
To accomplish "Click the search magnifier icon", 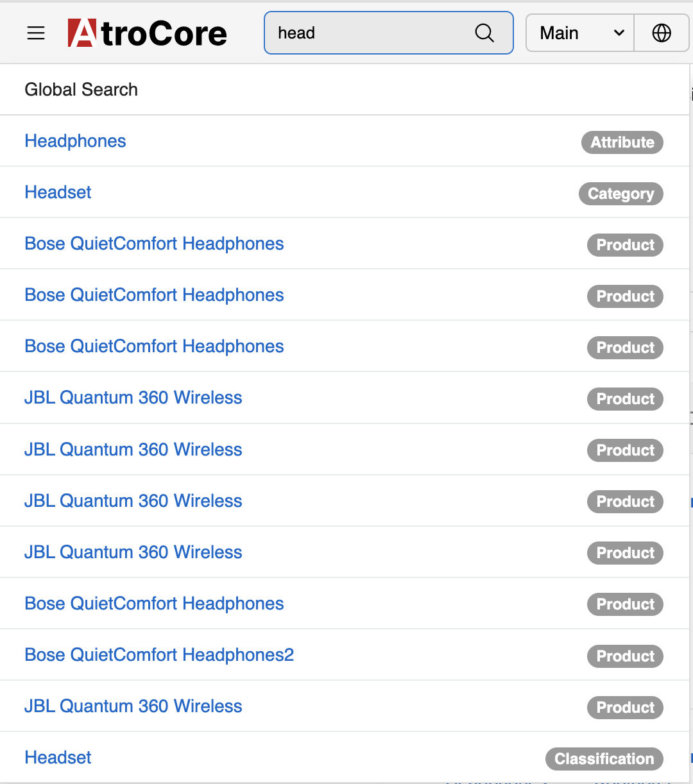I will coord(484,33).
